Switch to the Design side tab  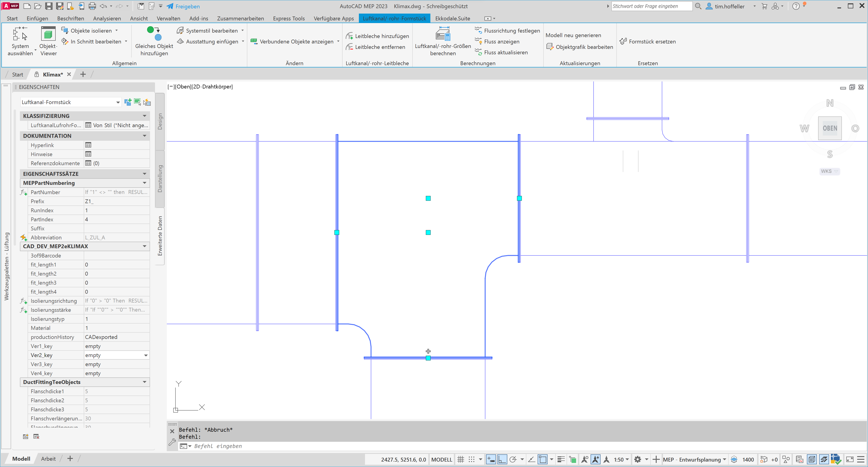click(160, 121)
